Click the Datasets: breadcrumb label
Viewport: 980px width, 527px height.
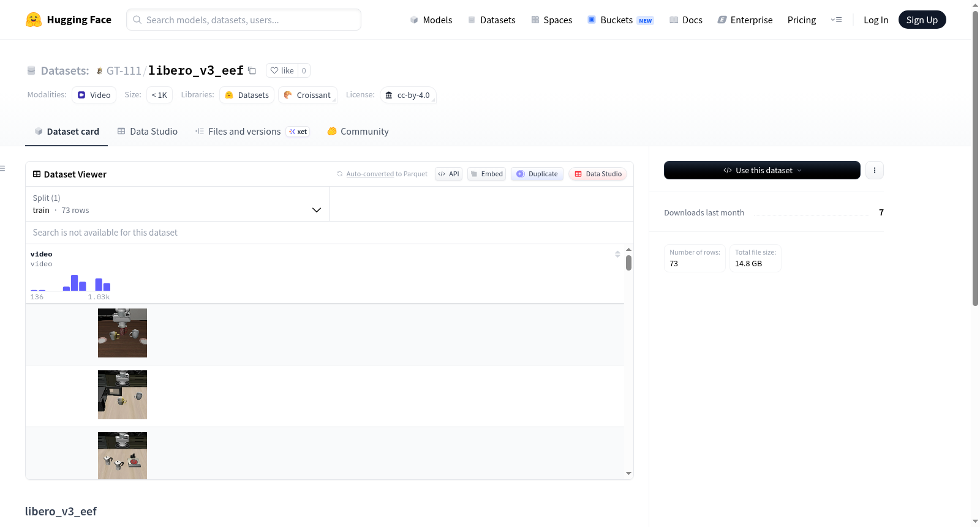coord(65,71)
